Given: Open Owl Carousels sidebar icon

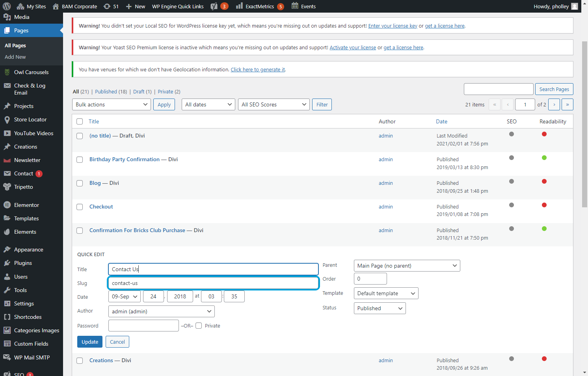Looking at the screenshot, I should pyautogui.click(x=7, y=72).
